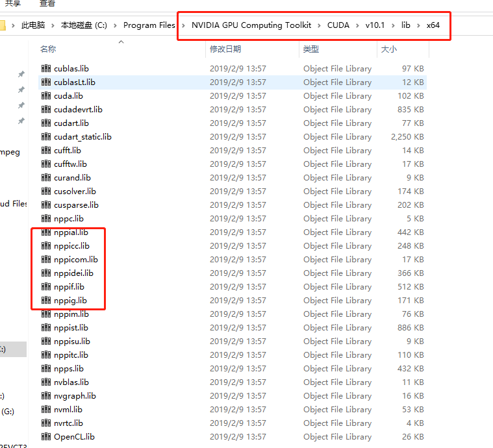This screenshot has height=448, width=493.
Task: Click the OpenCL.lib file icon
Action: tap(45, 437)
